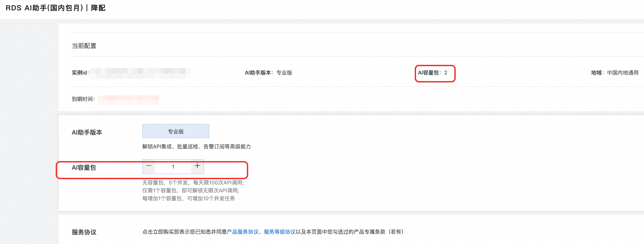Open the 服务等级协议 link
This screenshot has width=644, height=244.
coord(279,232)
